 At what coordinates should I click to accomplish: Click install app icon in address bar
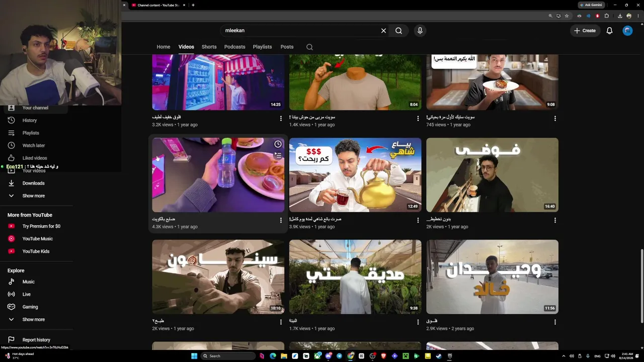[x=558, y=16]
